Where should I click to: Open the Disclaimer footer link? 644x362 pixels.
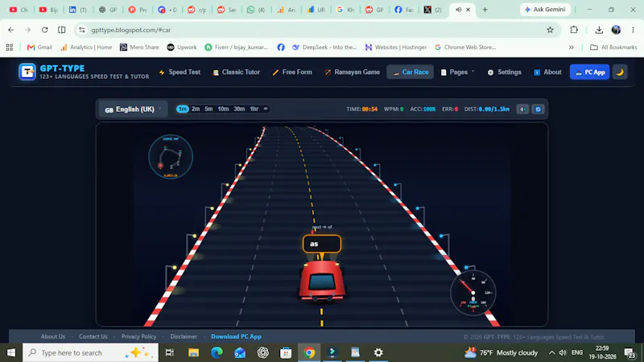[184, 336]
